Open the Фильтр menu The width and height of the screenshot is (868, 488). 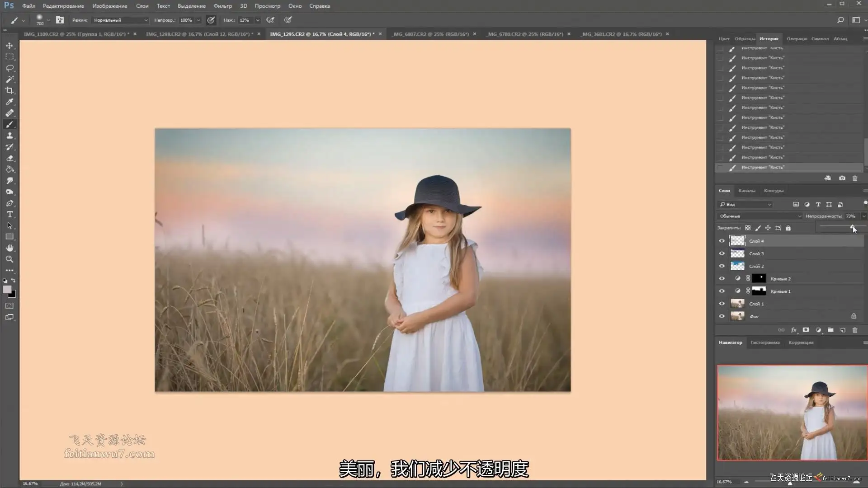pyautogui.click(x=223, y=6)
